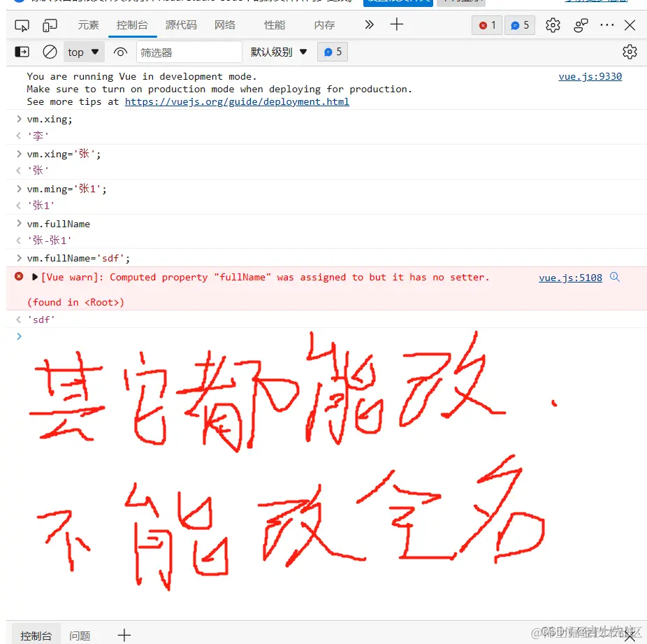Add a new panel with the plus icon
647x644 pixels.
point(396,24)
